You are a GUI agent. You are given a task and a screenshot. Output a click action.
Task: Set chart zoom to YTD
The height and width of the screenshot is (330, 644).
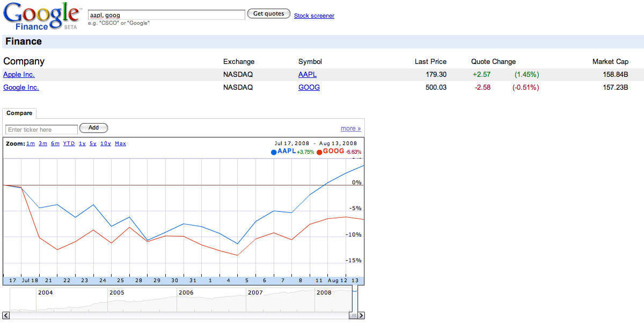(69, 144)
